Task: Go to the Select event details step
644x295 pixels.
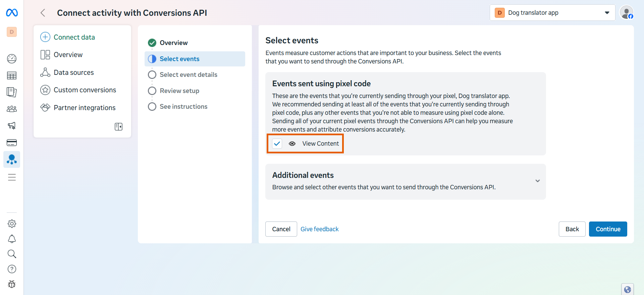Action: pos(189,75)
